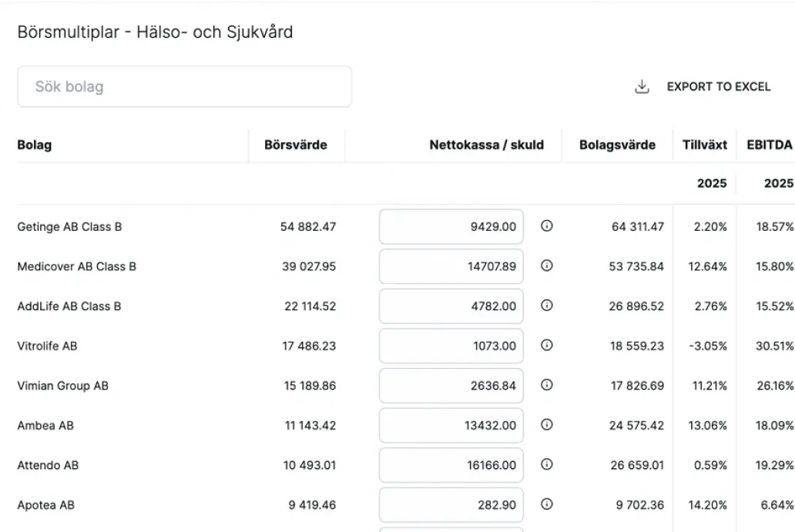
Task: Open the info icon for Attendo AB
Action: (x=547, y=464)
